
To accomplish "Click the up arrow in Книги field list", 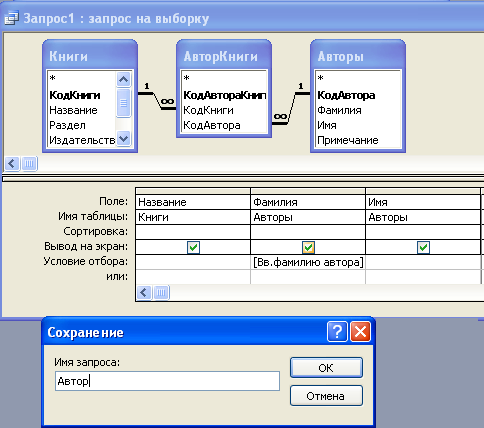I will (x=123, y=79).
